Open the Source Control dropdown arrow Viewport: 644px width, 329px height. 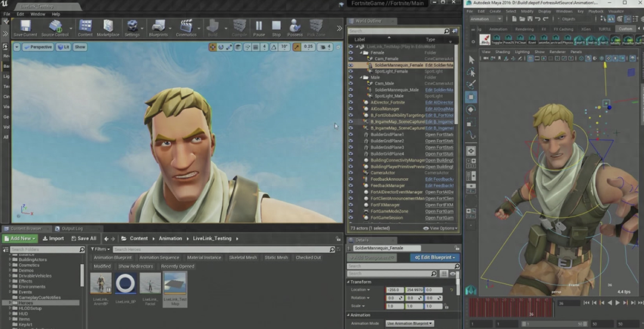tap(72, 29)
